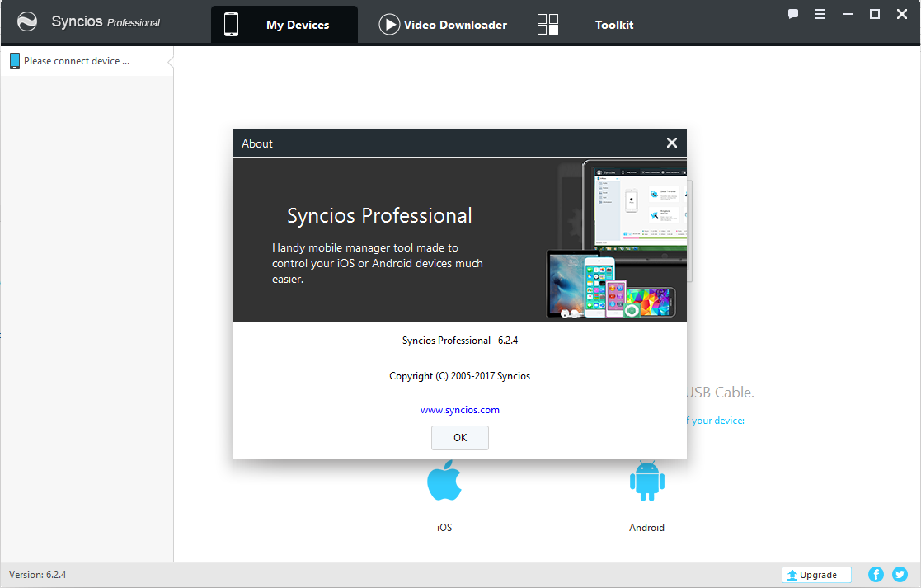Click the Android robot icon
This screenshot has width=921, height=588.
click(646, 481)
